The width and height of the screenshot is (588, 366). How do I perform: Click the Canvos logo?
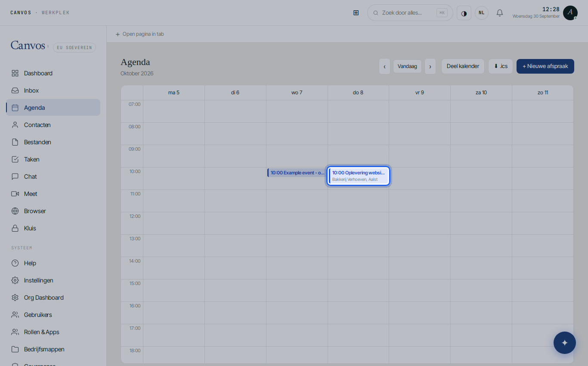pyautogui.click(x=28, y=46)
